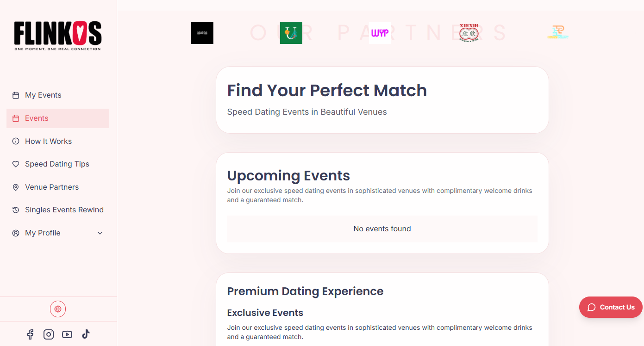The image size is (644, 346).
Task: Open Singles Events Rewind
Action: [x=64, y=210]
